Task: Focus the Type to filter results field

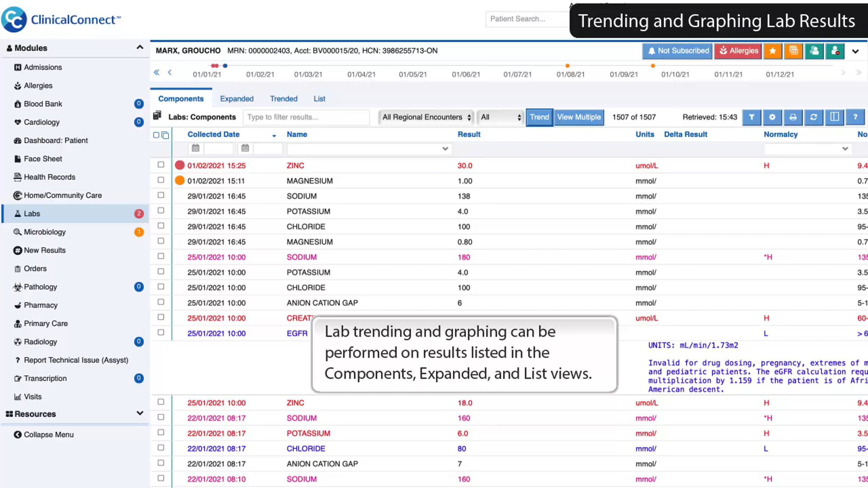Action: [306, 117]
